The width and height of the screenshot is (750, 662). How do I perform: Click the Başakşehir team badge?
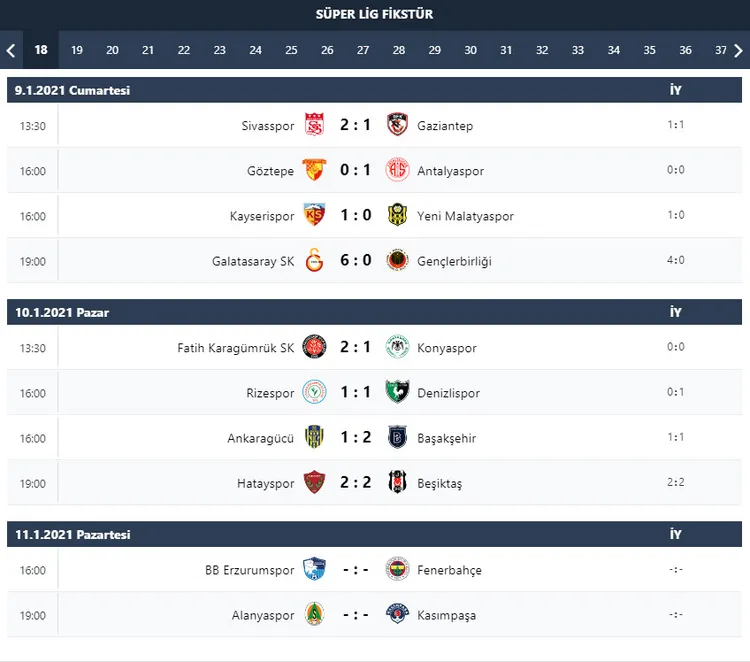397,438
